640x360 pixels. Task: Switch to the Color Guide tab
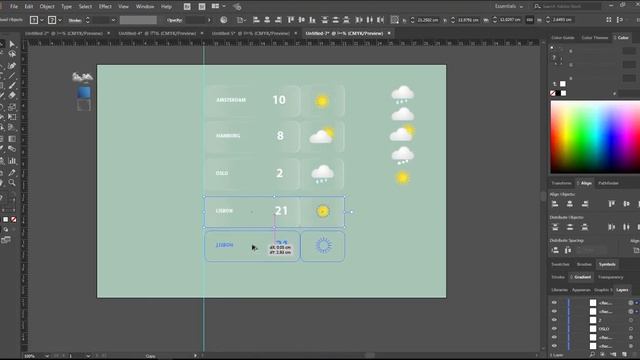[562, 38]
